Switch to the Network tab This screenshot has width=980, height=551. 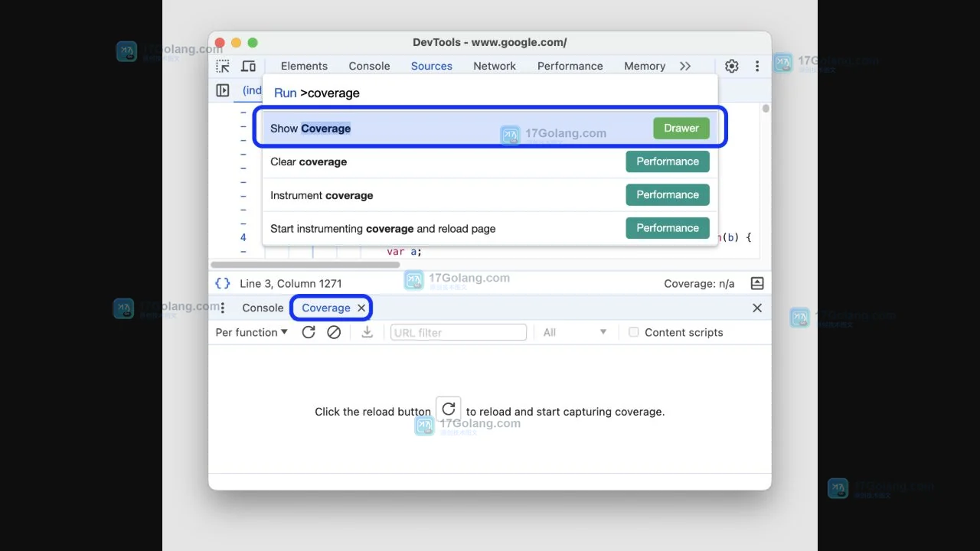click(x=495, y=66)
